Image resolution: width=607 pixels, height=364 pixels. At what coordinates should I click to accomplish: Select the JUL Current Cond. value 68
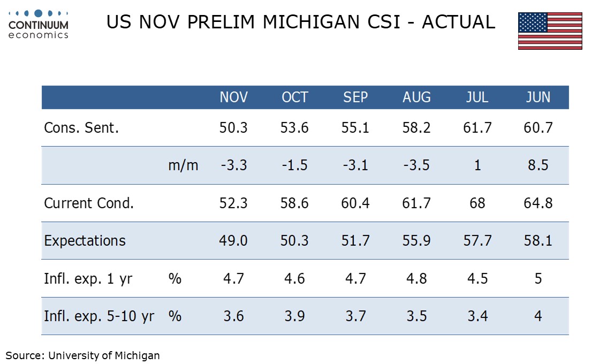click(x=477, y=203)
